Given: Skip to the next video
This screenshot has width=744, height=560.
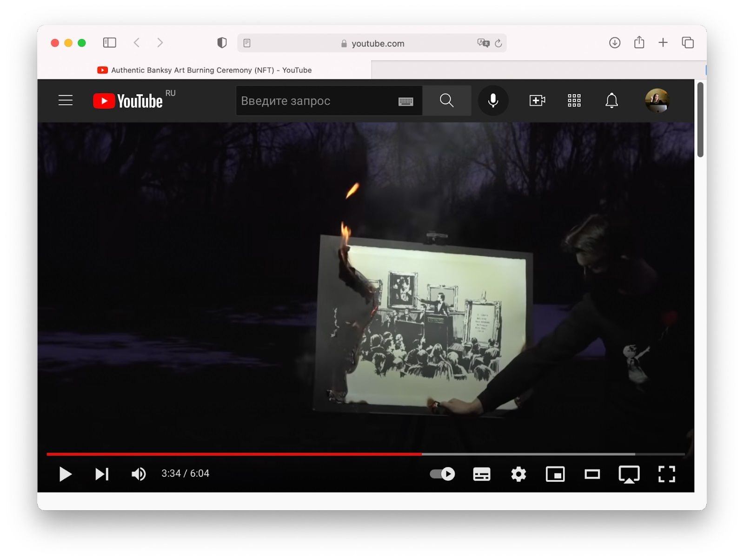Looking at the screenshot, I should 102,474.
